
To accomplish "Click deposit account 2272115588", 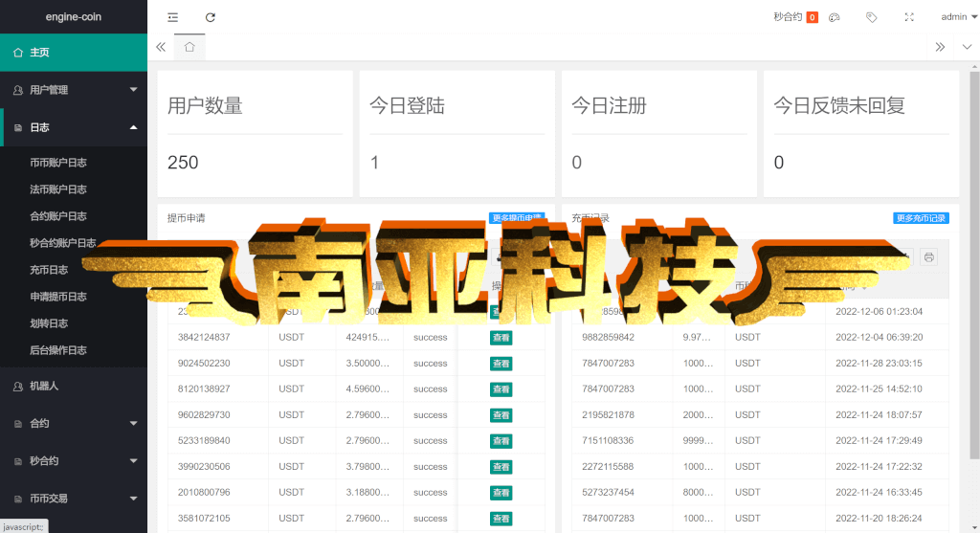I will tap(608, 467).
